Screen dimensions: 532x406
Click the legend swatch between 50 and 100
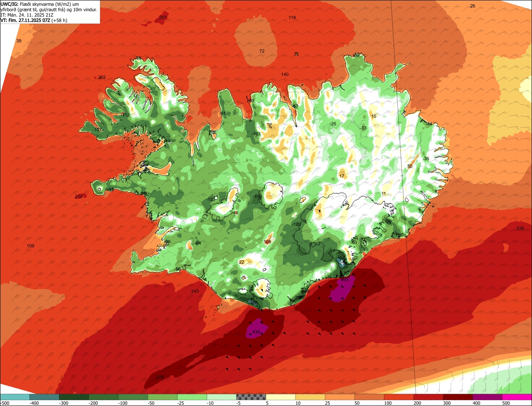click(x=369, y=397)
